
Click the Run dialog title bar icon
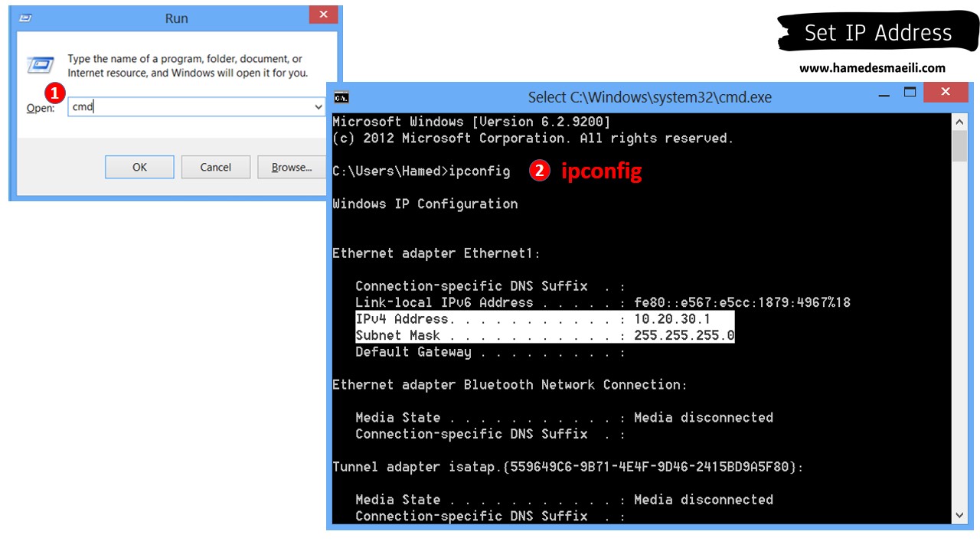tap(25, 18)
